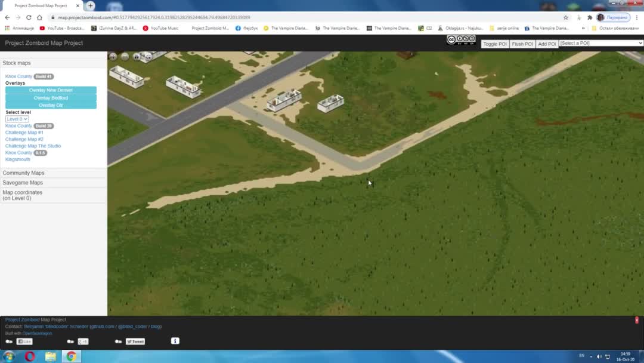Open the info icon in footer
Viewport: 644px width, 363px height.
tap(175, 341)
